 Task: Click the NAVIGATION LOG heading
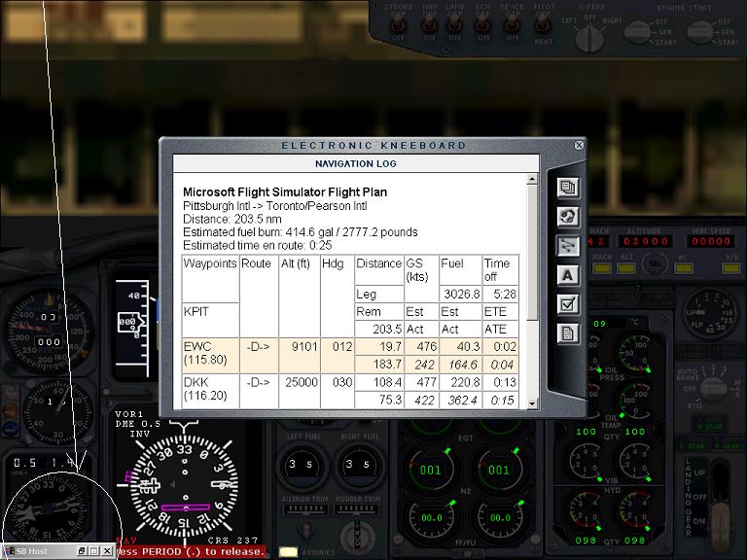click(355, 163)
